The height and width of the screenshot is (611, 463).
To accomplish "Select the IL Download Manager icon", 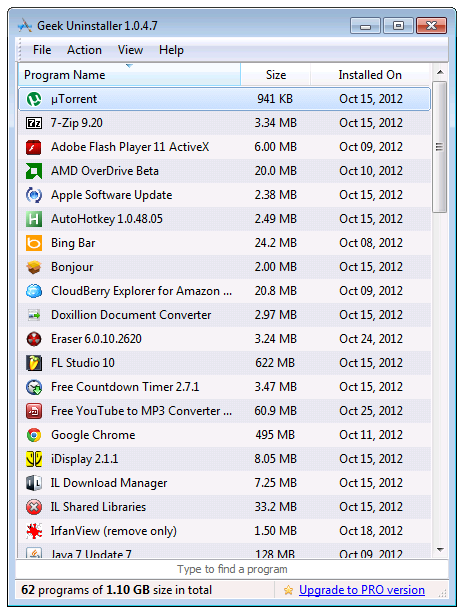I will [x=34, y=483].
